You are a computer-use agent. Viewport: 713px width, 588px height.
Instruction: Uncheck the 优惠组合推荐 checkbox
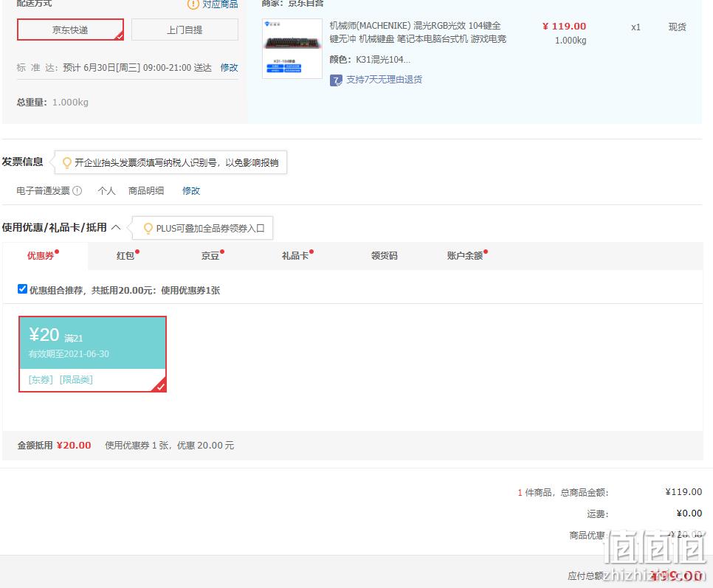click(22, 289)
